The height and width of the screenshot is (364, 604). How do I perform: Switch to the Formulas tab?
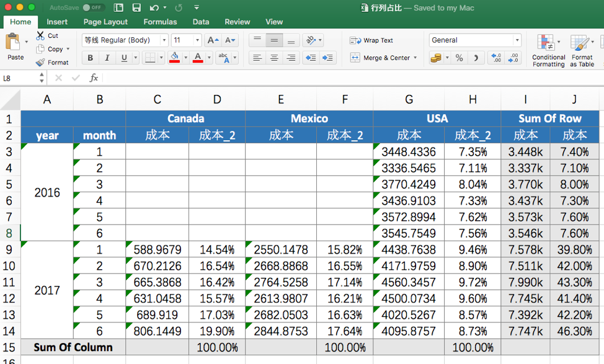click(x=160, y=22)
